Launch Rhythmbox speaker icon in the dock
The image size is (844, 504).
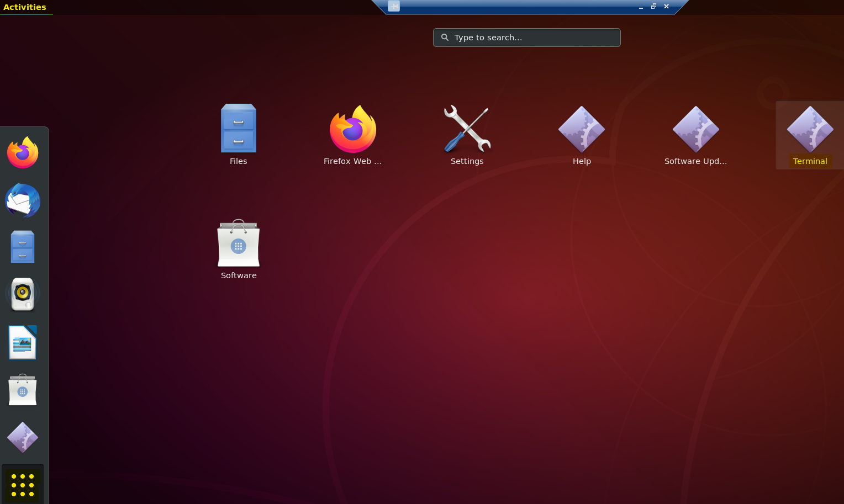click(23, 294)
